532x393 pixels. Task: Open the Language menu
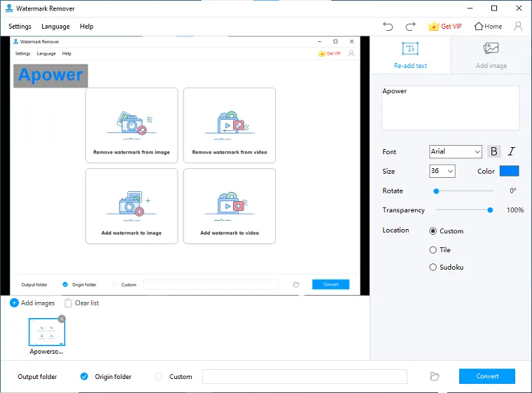click(x=55, y=27)
